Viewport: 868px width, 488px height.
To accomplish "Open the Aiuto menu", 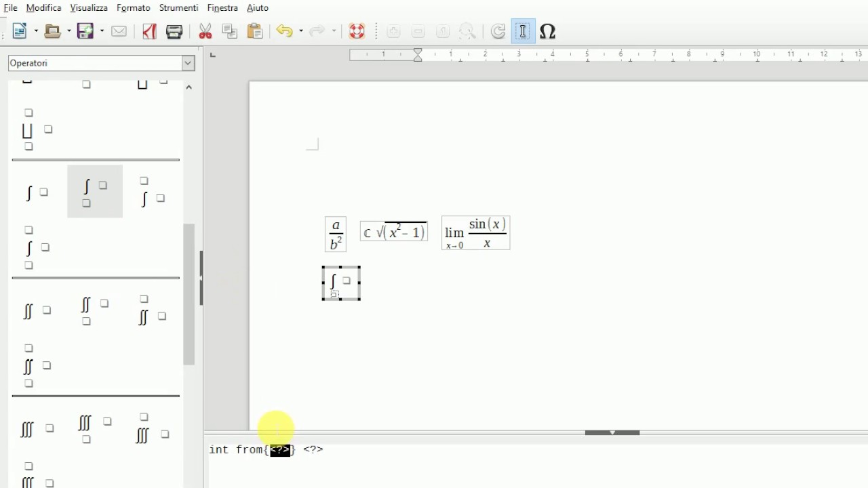I will tap(258, 8).
